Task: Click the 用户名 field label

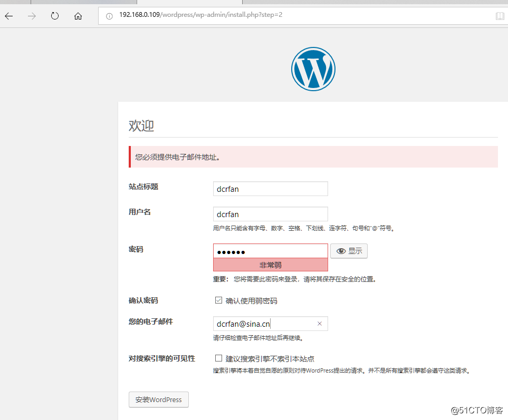Action: [140, 212]
